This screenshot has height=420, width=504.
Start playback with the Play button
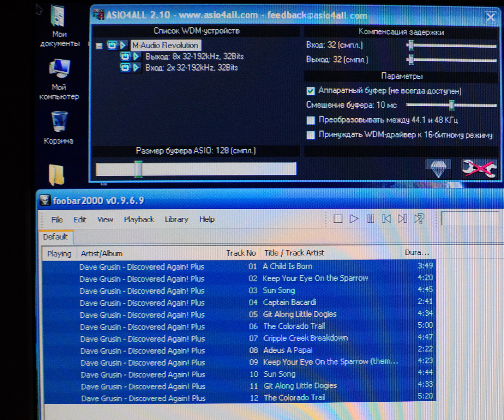pyautogui.click(x=354, y=219)
